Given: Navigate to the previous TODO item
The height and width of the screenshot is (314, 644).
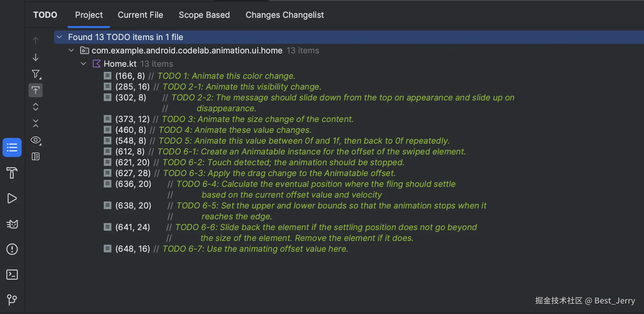Looking at the screenshot, I should tap(35, 40).
